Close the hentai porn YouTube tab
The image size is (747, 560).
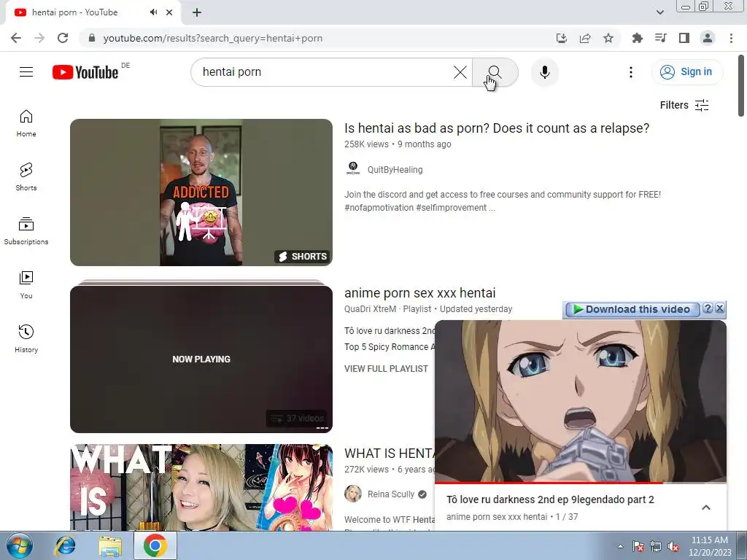pos(169,12)
